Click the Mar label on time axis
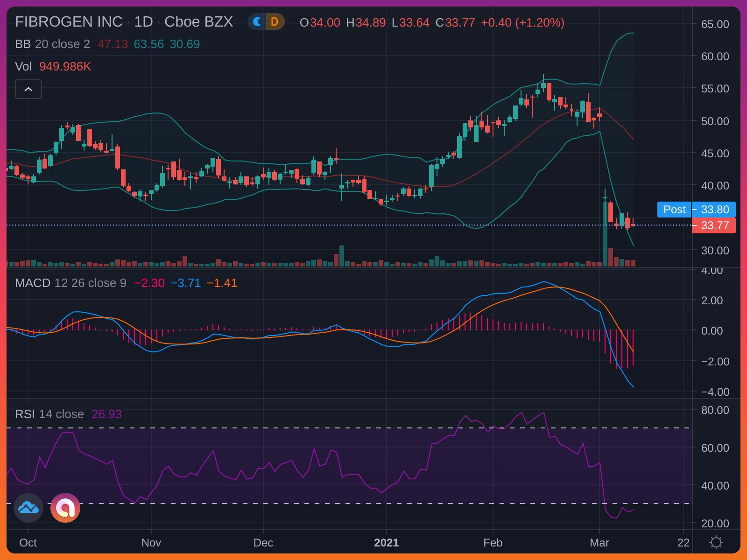Viewport: 747px width, 560px height. pos(599,543)
